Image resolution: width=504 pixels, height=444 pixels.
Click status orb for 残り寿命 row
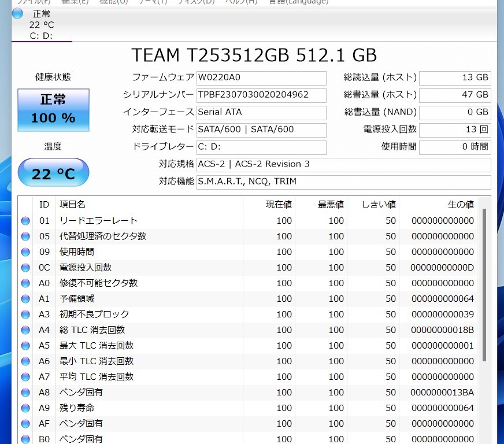(x=25, y=408)
